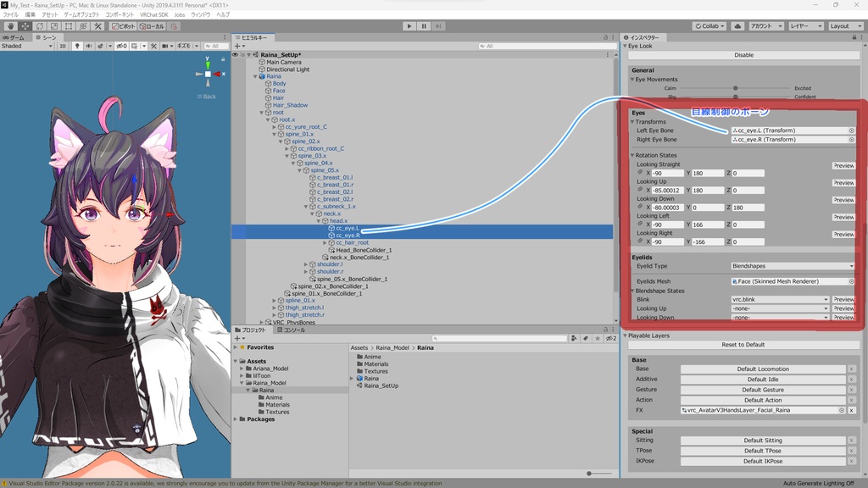
Task: Adjust the Calm-Excited slider handle
Action: pos(735,88)
